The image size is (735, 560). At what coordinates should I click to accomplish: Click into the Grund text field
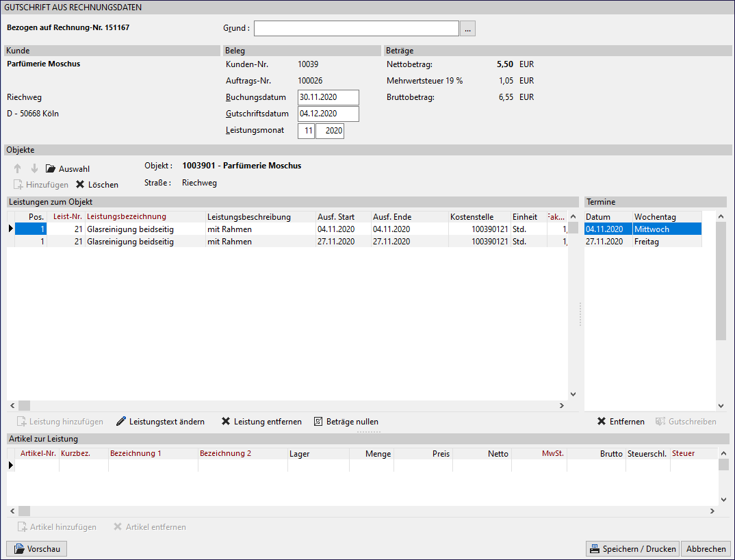356,28
